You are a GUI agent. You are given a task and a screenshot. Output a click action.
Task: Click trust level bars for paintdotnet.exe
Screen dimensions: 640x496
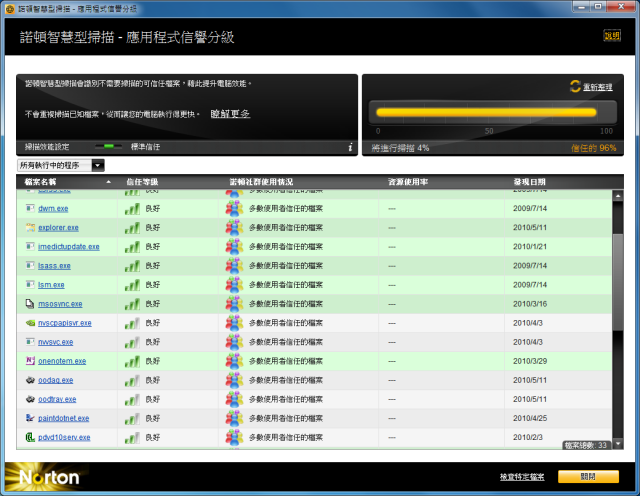[132, 419]
